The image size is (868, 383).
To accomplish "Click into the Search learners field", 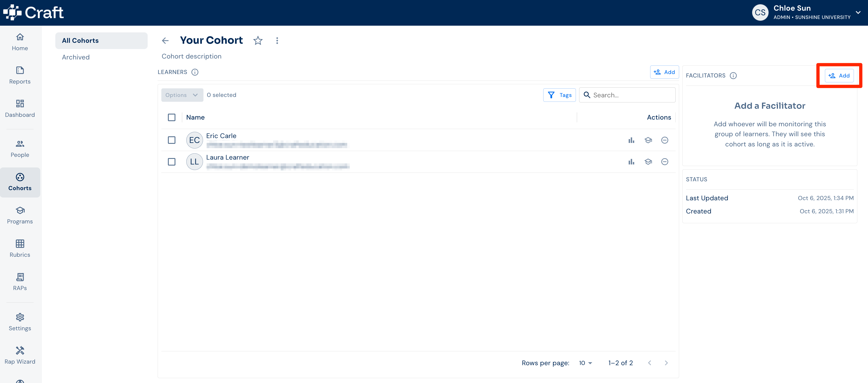I will (x=627, y=95).
